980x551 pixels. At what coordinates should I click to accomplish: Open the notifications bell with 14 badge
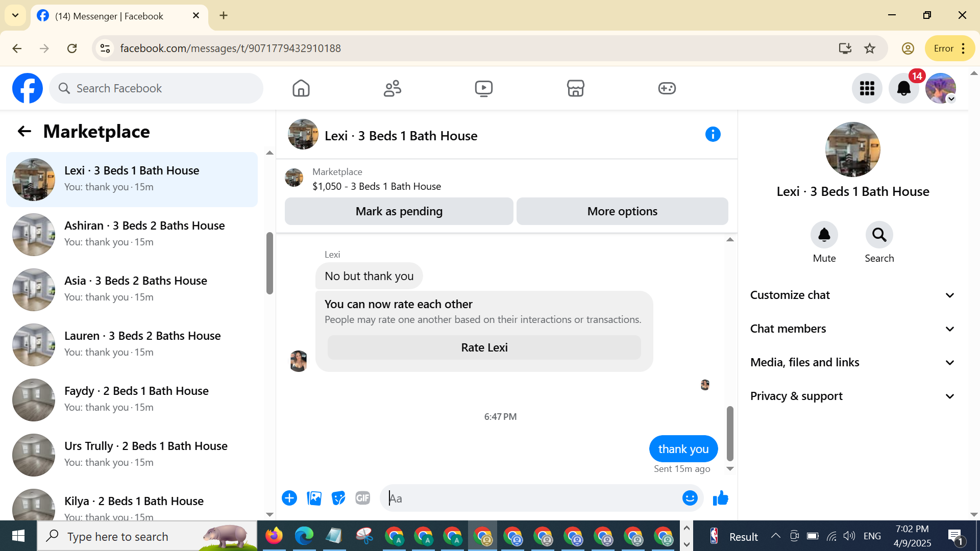click(904, 88)
